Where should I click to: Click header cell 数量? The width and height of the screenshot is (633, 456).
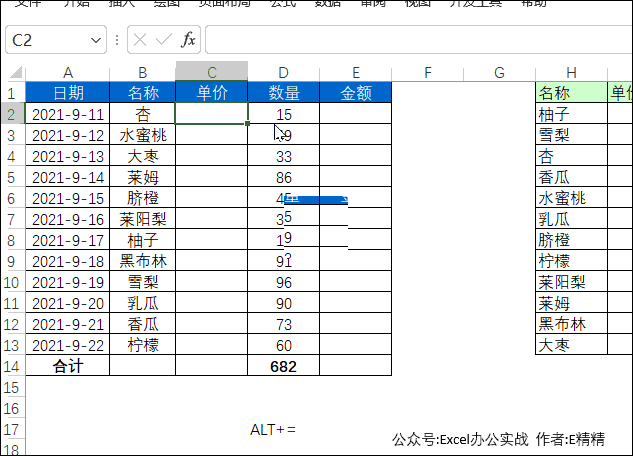click(283, 92)
